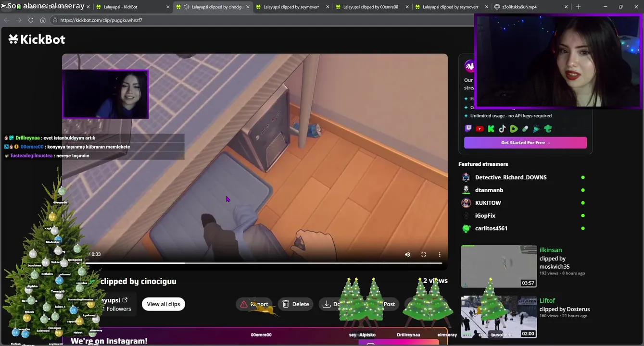Open the Twitch platform icon

click(x=468, y=129)
